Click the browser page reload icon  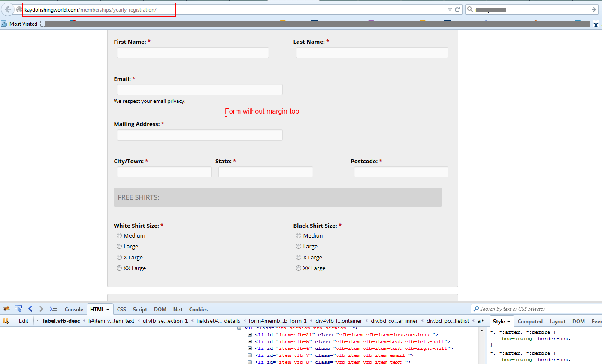coord(457,9)
